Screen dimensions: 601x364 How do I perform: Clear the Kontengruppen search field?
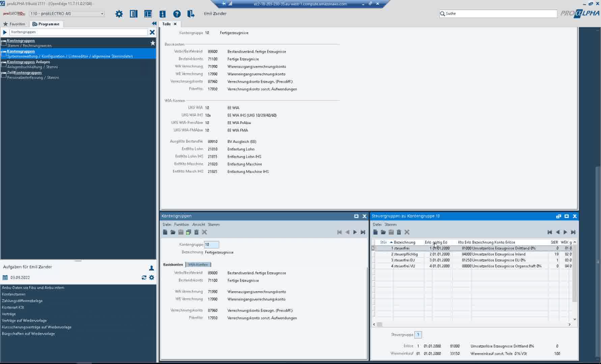point(152,32)
